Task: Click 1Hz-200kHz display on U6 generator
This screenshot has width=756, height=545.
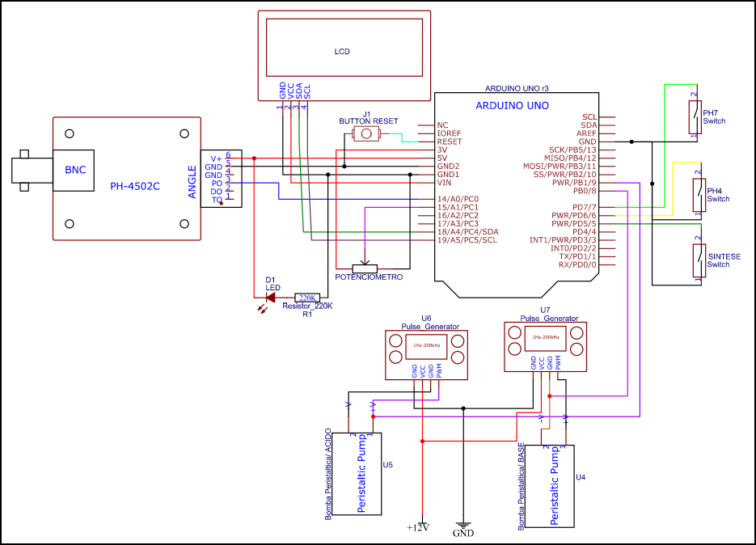Action: 426,345
